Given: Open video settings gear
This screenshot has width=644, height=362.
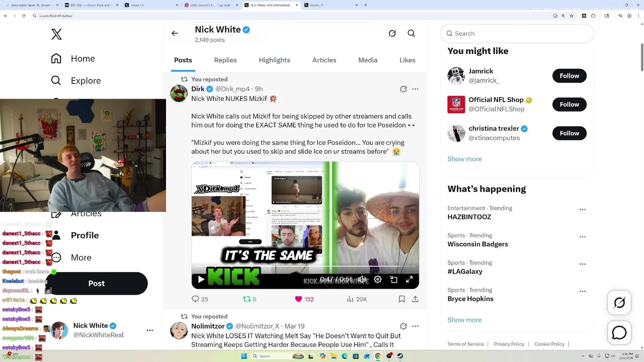Looking at the screenshot, I should (x=378, y=280).
